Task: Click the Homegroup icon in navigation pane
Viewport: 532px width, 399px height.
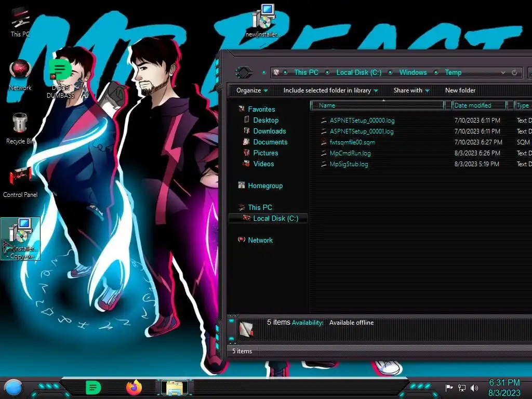Action: tap(241, 185)
